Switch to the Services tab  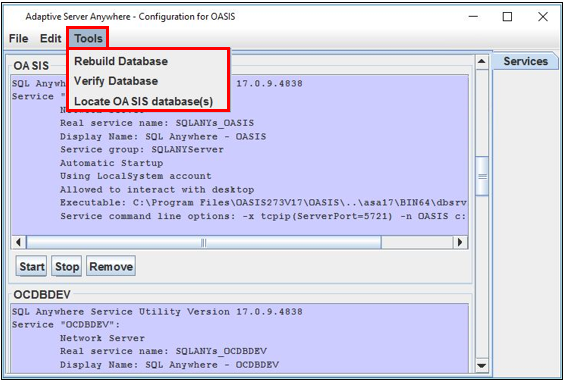pos(525,61)
